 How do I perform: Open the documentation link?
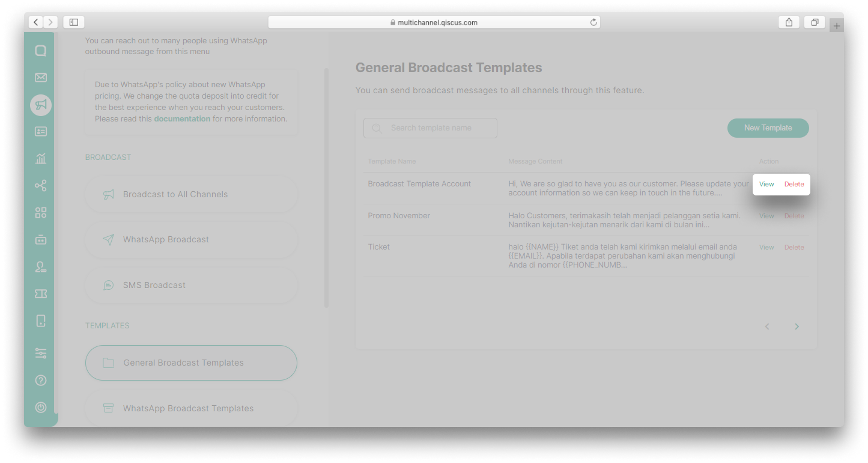[x=182, y=119]
